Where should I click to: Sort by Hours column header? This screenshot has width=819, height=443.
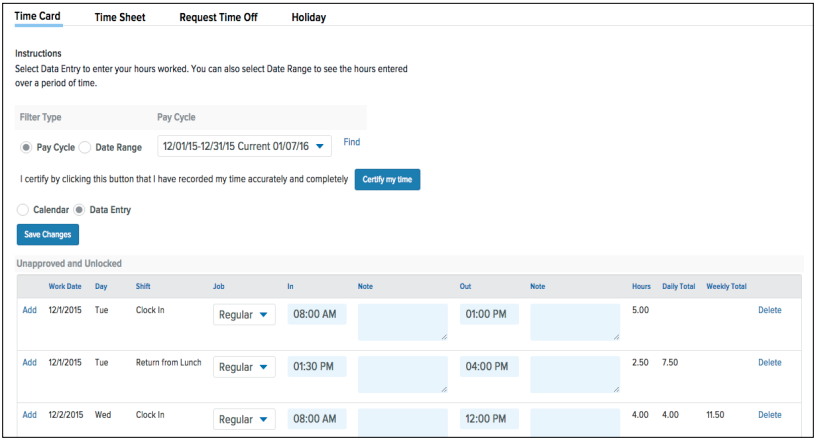(x=641, y=286)
